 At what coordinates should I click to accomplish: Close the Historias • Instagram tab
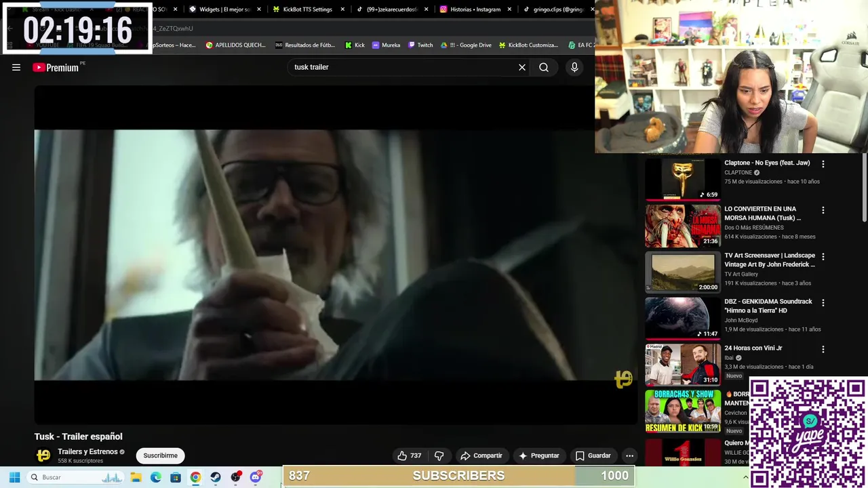coord(509,9)
